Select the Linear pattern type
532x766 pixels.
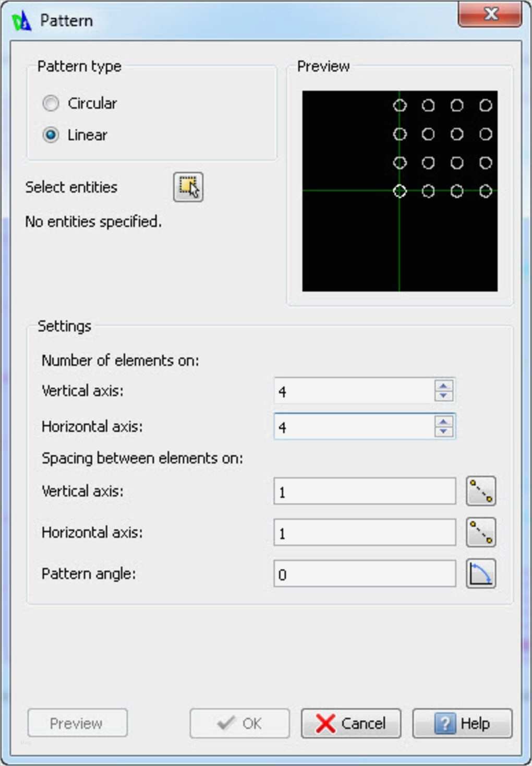pyautogui.click(x=51, y=135)
